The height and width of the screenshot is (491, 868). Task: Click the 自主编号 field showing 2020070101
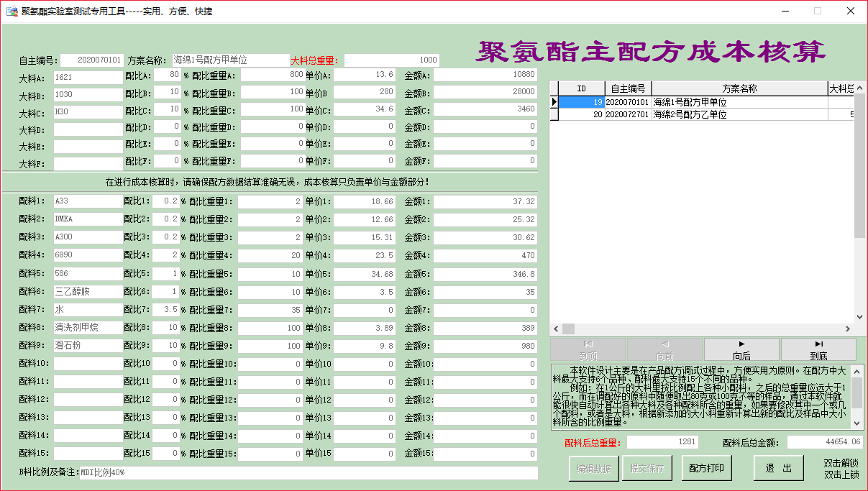[x=92, y=60]
